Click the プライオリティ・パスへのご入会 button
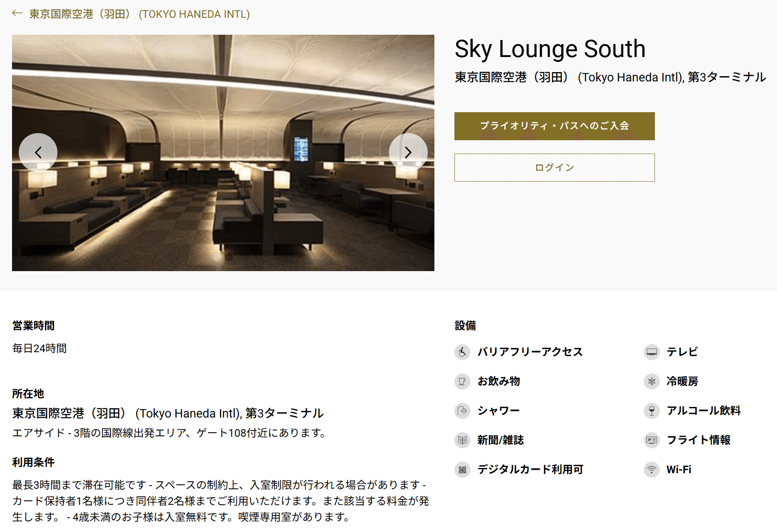 555,126
